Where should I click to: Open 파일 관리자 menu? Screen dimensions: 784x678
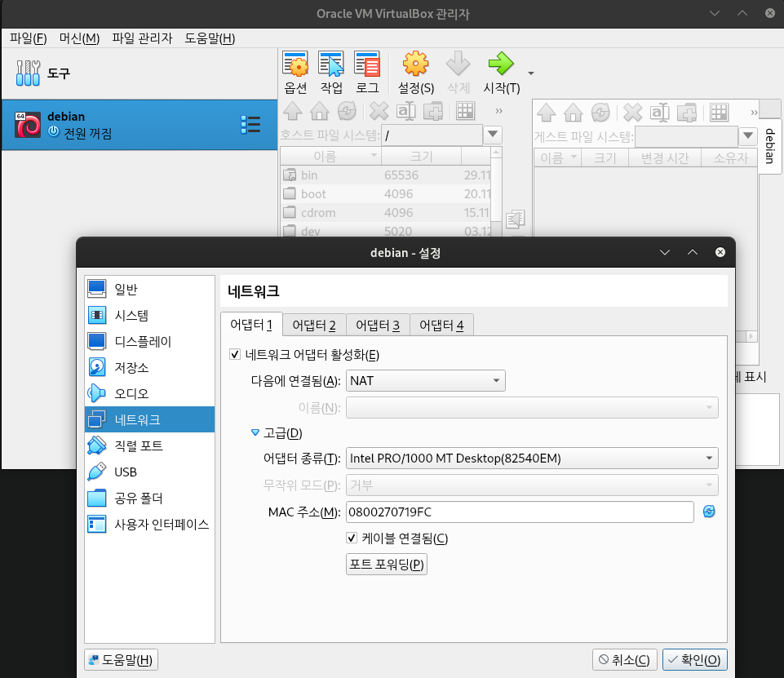click(142, 38)
